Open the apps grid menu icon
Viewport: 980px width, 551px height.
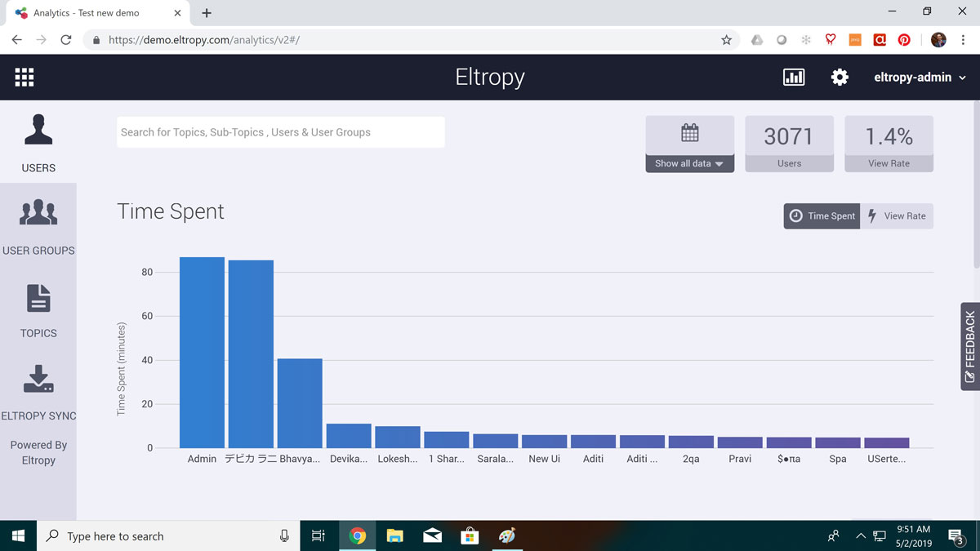24,78
